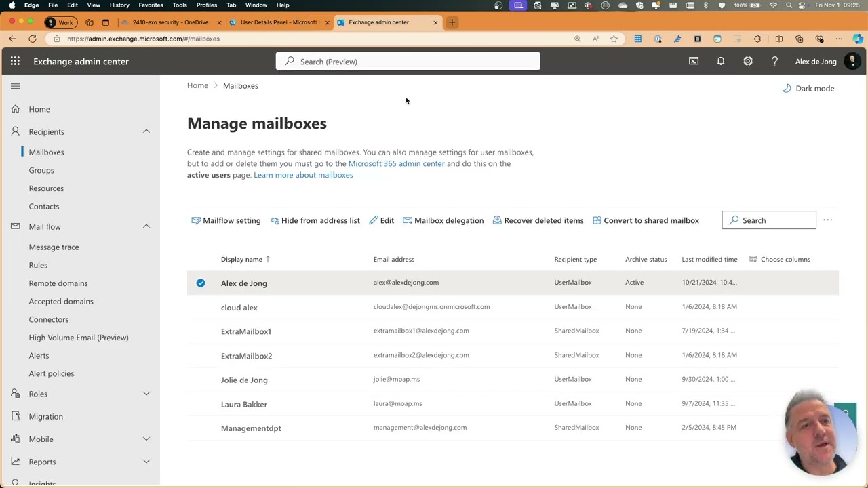Click the Edit pencil action

click(x=381, y=220)
